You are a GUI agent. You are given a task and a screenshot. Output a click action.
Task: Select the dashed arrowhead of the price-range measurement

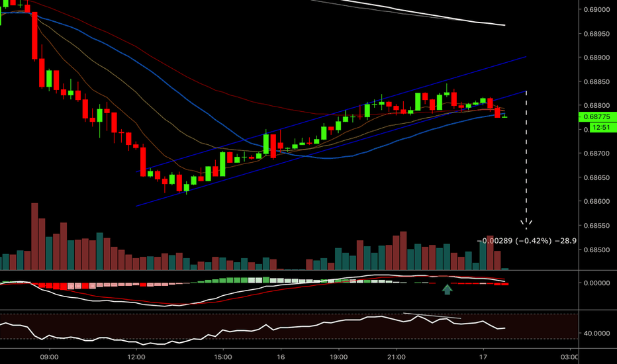[x=526, y=225]
